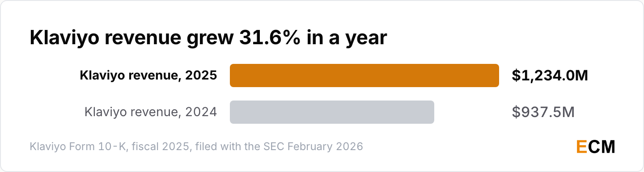Select the Klaviyo revenue, 2024 label
644x172 pixels.
151,112
